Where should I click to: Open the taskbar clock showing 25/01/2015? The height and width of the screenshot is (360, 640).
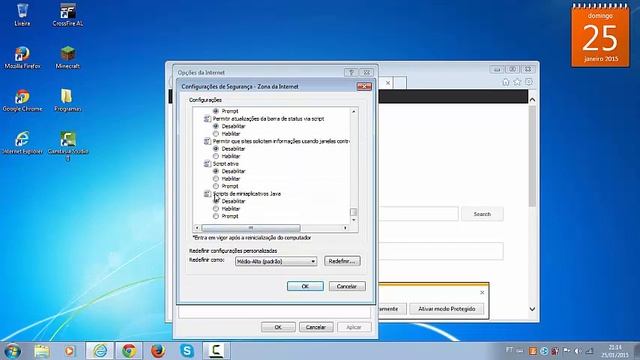point(616,351)
